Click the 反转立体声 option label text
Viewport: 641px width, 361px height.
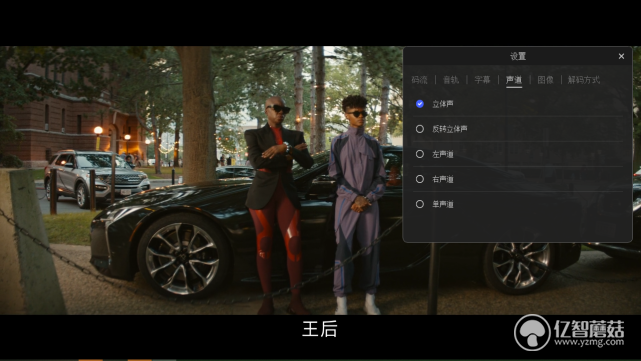click(x=450, y=129)
